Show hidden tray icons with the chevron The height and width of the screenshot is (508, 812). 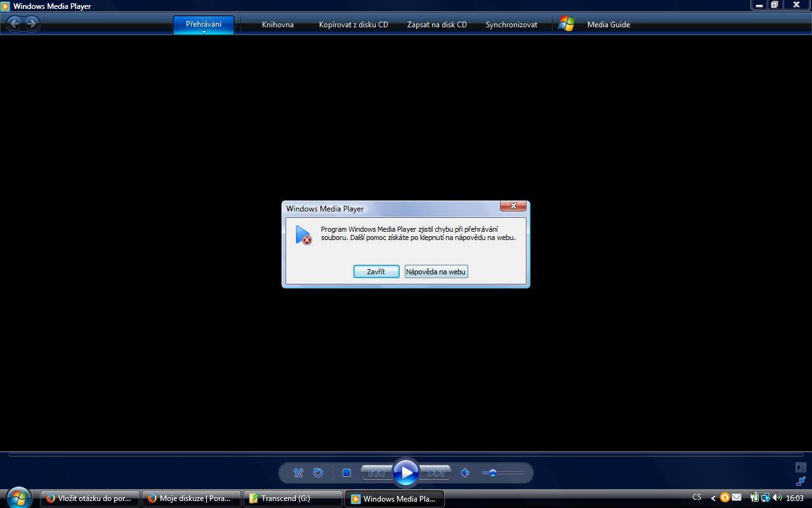[713, 498]
